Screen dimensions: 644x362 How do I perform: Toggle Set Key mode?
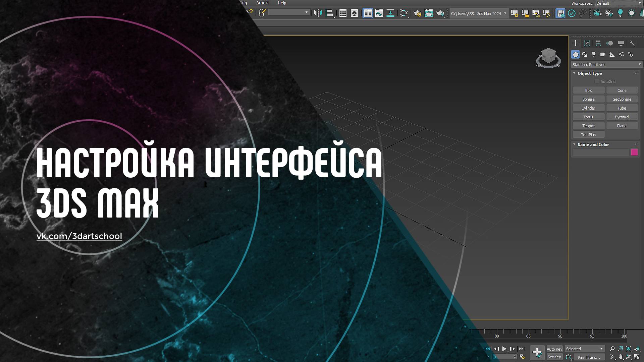point(554,357)
